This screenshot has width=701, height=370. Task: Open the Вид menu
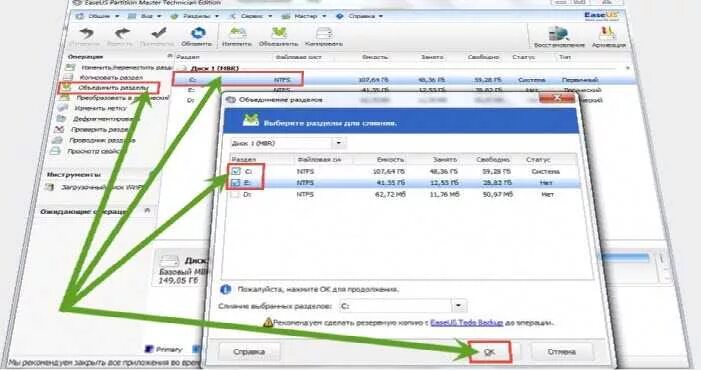(145, 16)
